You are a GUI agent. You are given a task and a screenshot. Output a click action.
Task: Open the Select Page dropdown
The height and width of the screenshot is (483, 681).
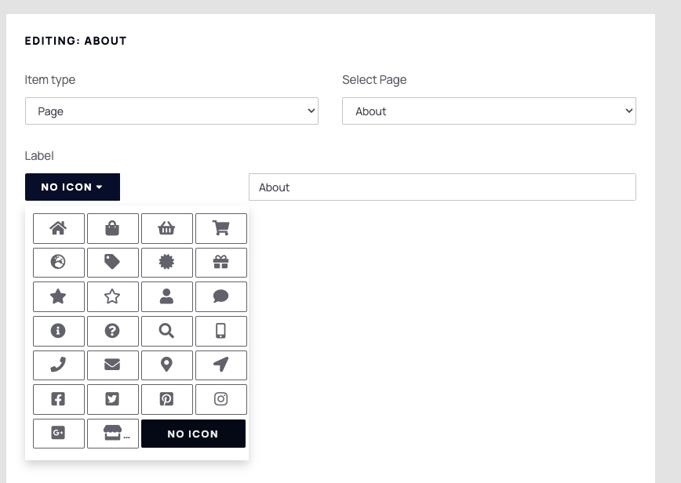click(x=489, y=111)
